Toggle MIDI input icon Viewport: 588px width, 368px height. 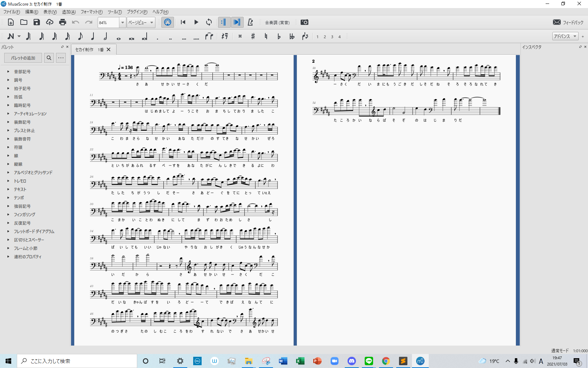coord(168,22)
